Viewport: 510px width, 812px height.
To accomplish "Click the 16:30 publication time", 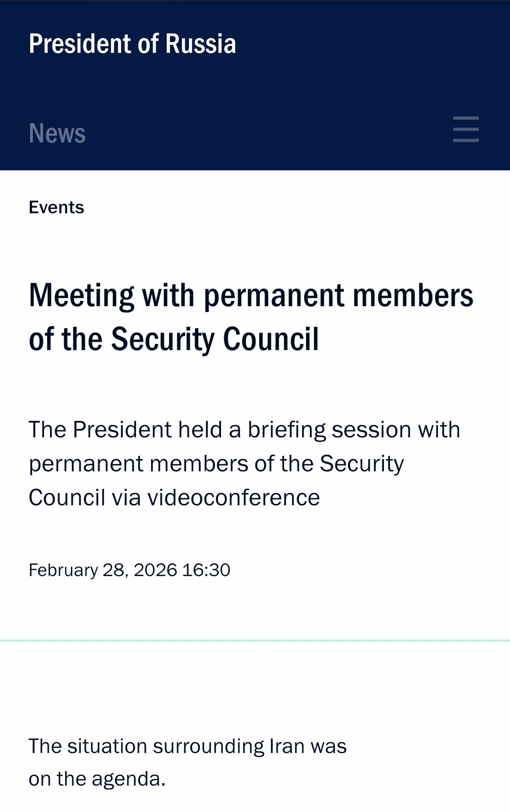I will 206,570.
